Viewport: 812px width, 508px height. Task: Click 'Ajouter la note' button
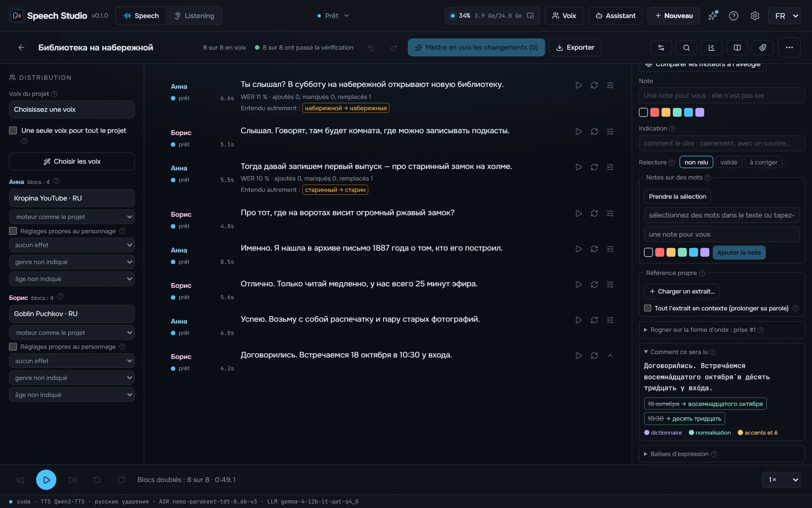tap(739, 252)
